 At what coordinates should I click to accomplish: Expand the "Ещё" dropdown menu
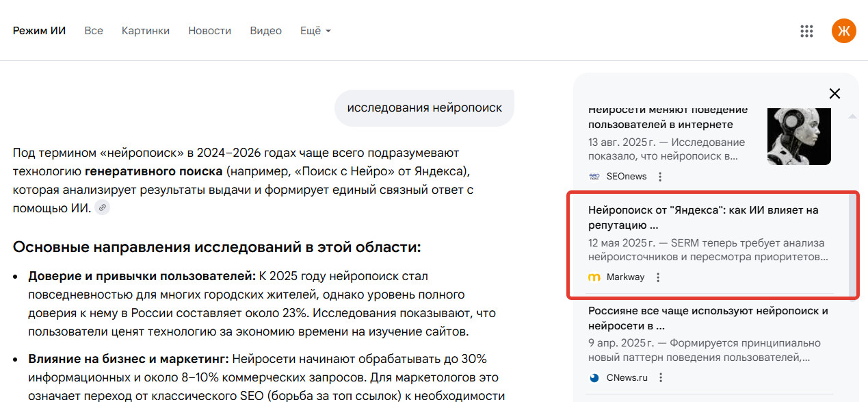click(x=315, y=31)
